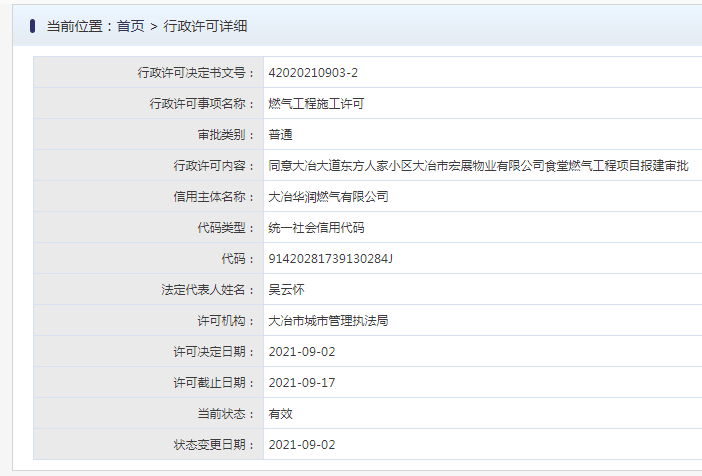Select the 当前位置 label in the header
This screenshot has width=702, height=476.
pos(75,26)
